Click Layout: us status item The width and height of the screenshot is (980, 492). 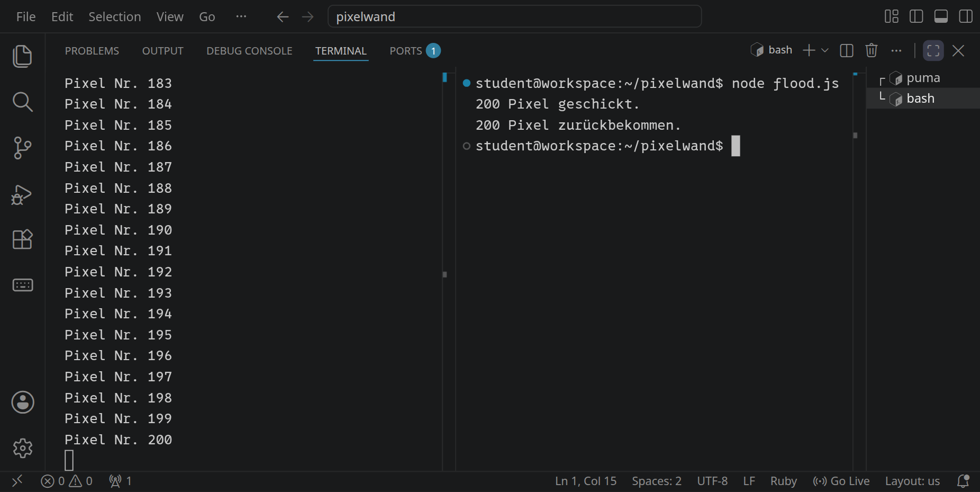click(x=912, y=481)
